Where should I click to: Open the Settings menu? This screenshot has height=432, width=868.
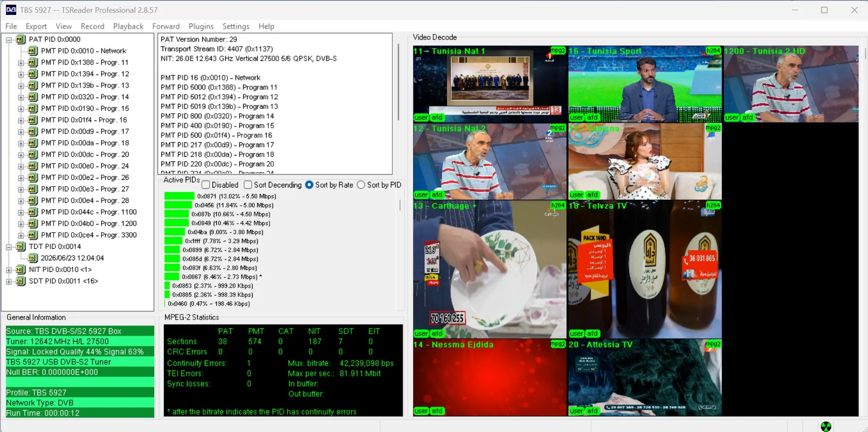(236, 26)
